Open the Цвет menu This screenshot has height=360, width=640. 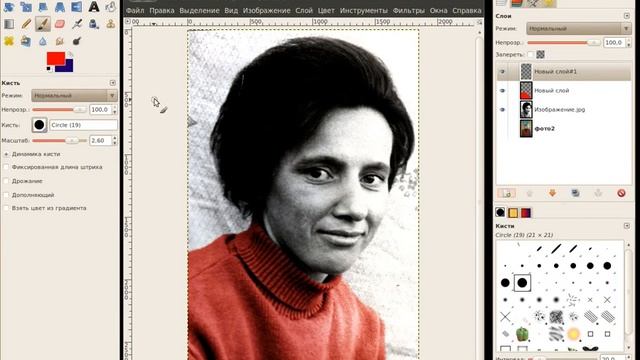click(326, 11)
